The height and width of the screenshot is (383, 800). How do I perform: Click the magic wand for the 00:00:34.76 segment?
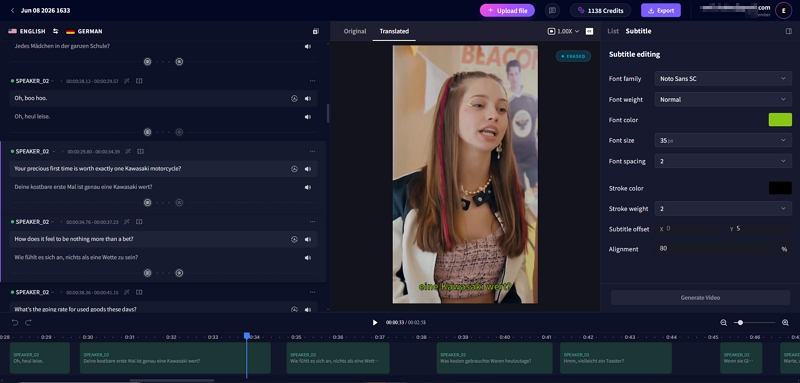pyautogui.click(x=126, y=222)
